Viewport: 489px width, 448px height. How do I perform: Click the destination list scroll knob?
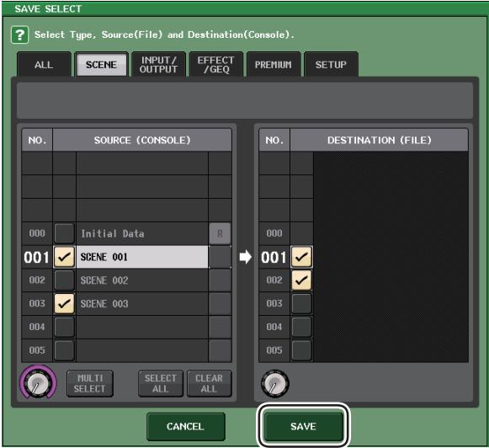274,383
